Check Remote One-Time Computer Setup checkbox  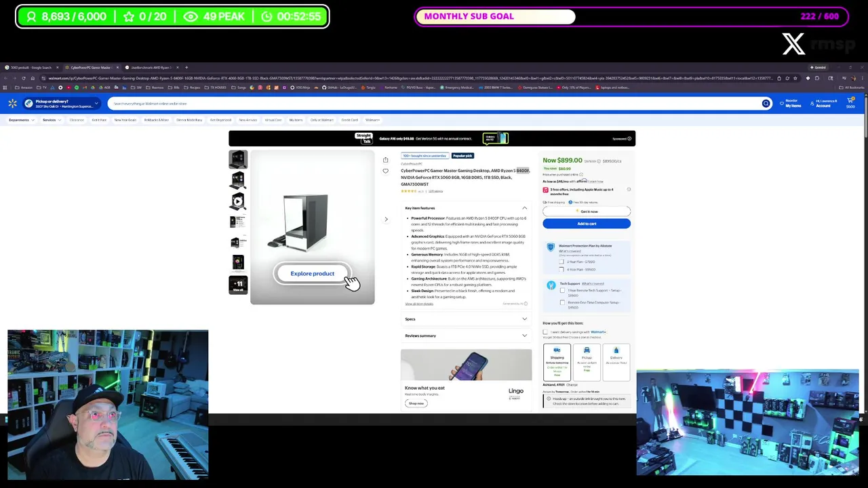click(x=562, y=302)
